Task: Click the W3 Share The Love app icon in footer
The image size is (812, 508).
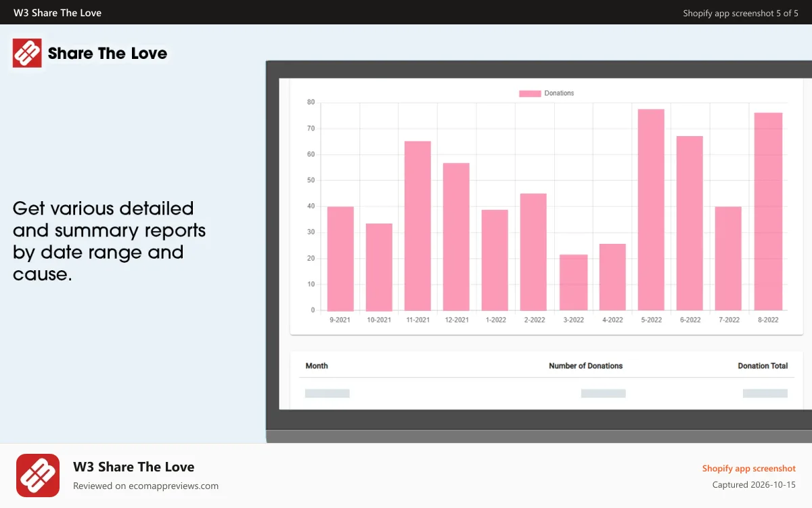Action: (38, 475)
